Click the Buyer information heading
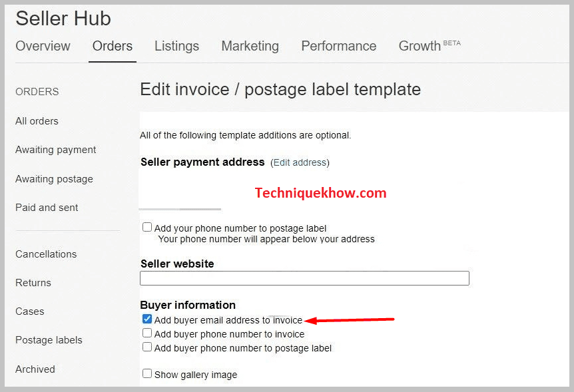 [188, 305]
